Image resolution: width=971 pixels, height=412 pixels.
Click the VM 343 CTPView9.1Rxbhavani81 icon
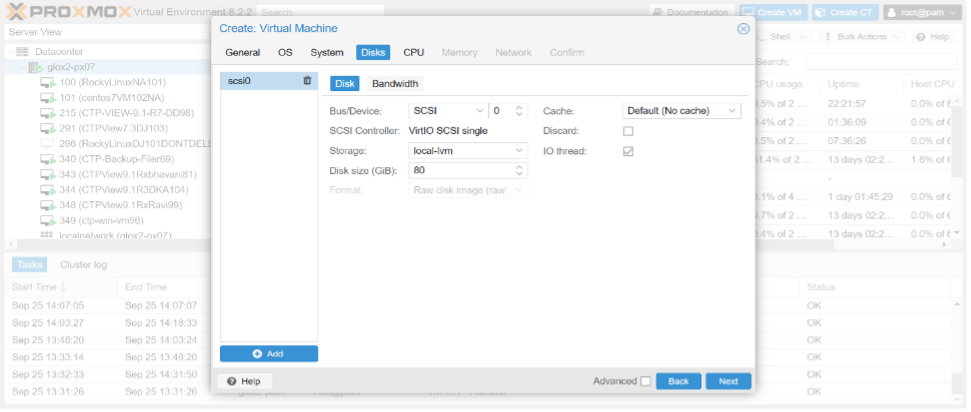48,175
